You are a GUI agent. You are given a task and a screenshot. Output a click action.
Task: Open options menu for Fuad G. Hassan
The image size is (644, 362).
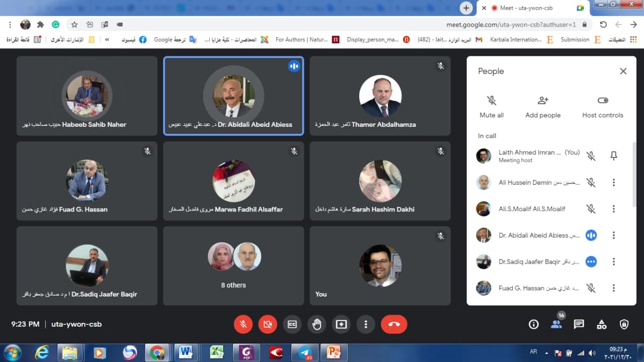click(x=613, y=288)
